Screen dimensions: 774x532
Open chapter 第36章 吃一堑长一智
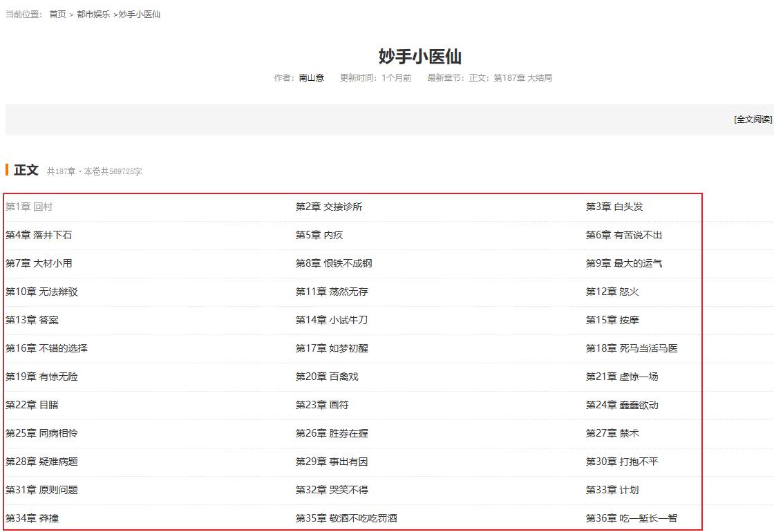pyautogui.click(x=632, y=518)
